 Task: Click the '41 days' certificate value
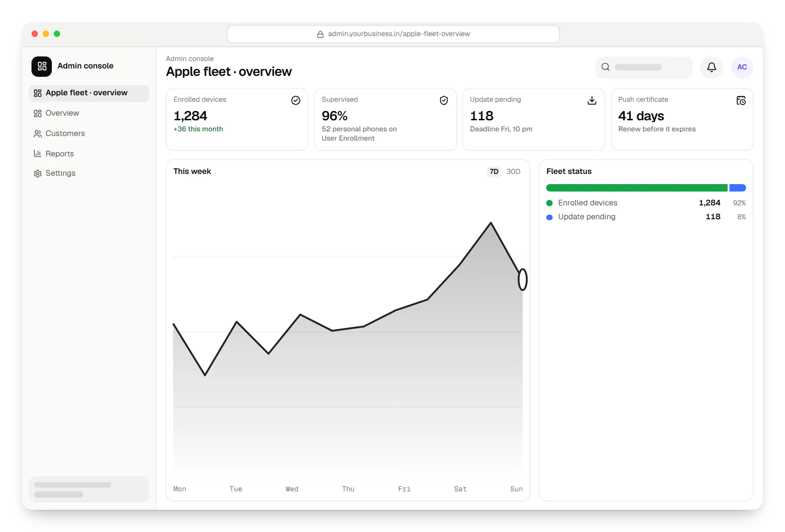tap(641, 116)
